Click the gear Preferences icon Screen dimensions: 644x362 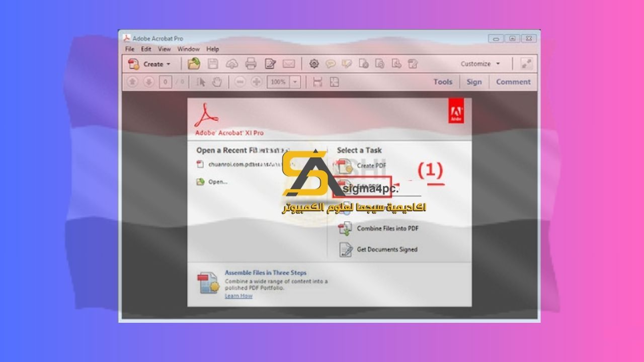click(314, 64)
